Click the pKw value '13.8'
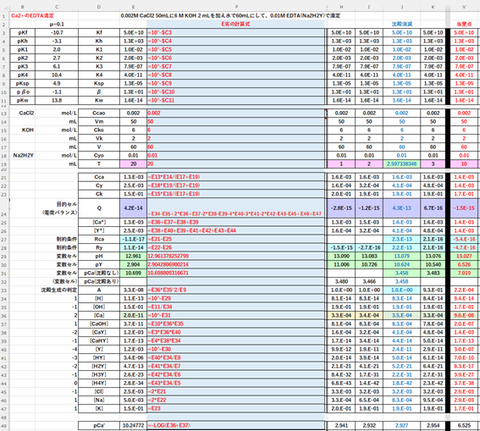Viewport: 480px width, 431px height. pos(57,100)
